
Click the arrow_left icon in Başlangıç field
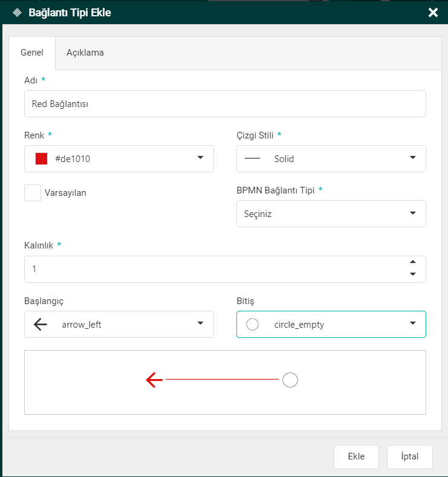coord(41,325)
